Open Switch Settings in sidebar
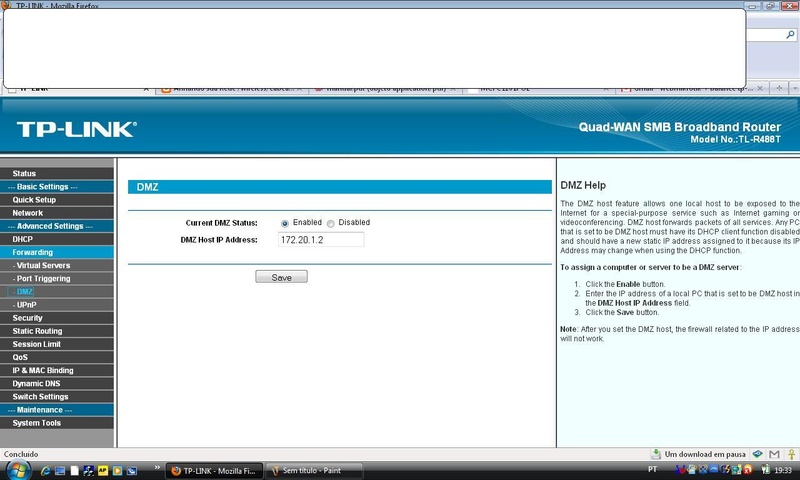The height and width of the screenshot is (480, 800). pos(57,397)
